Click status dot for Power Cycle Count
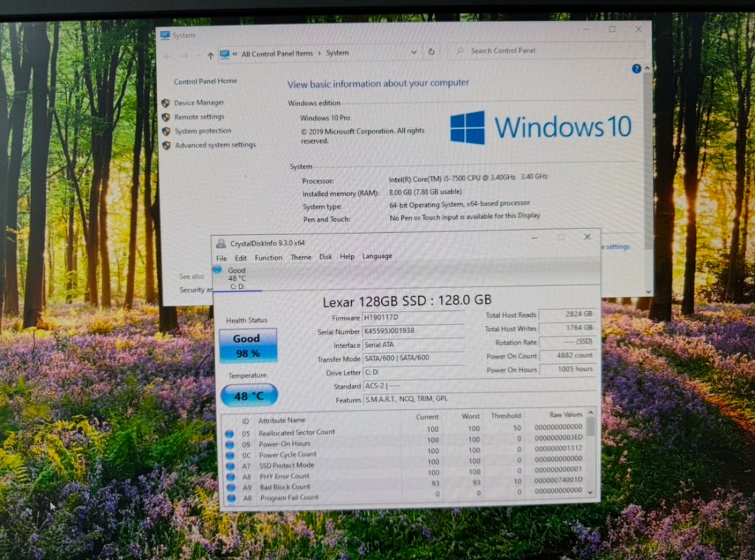Image resolution: width=755 pixels, height=560 pixels. click(x=230, y=455)
